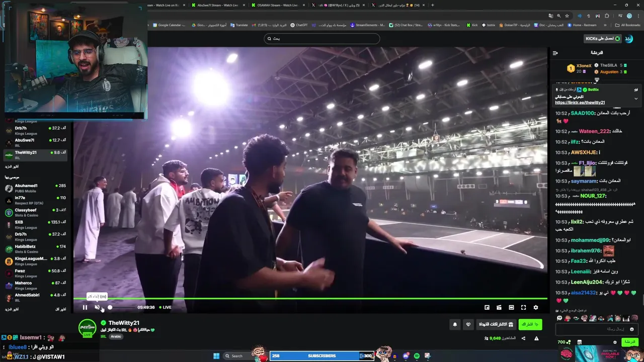Open KingsLeagueM channel in sidebar
Viewport: 644px width, 362px height.
(x=35, y=261)
